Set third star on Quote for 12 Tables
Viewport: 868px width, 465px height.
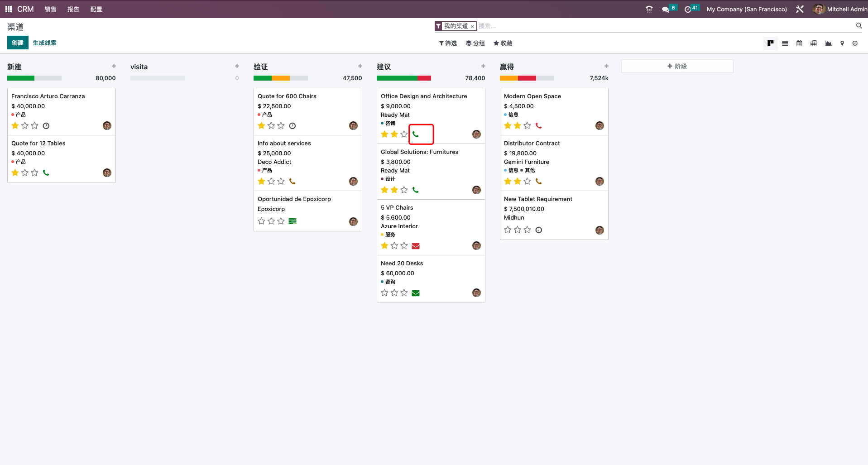(x=35, y=173)
